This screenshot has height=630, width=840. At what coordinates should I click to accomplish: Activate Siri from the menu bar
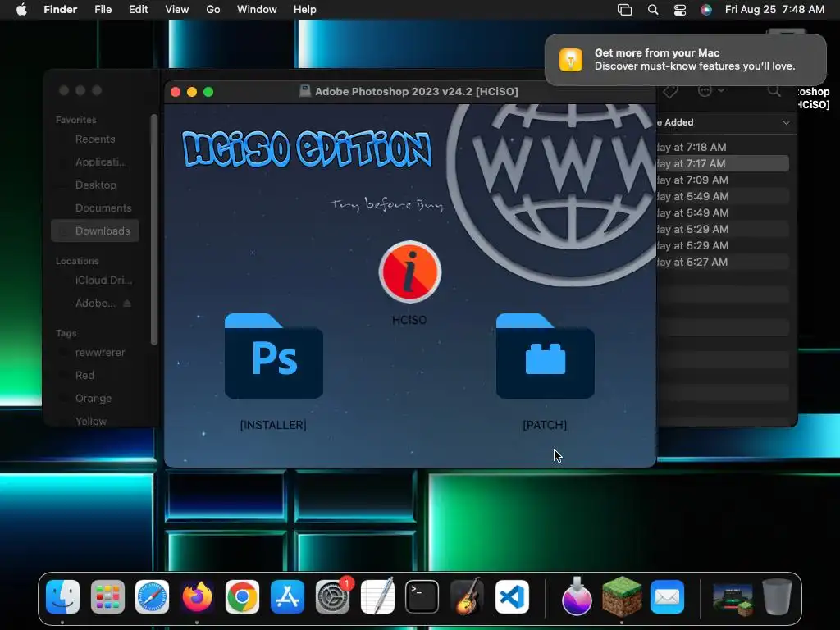(706, 10)
